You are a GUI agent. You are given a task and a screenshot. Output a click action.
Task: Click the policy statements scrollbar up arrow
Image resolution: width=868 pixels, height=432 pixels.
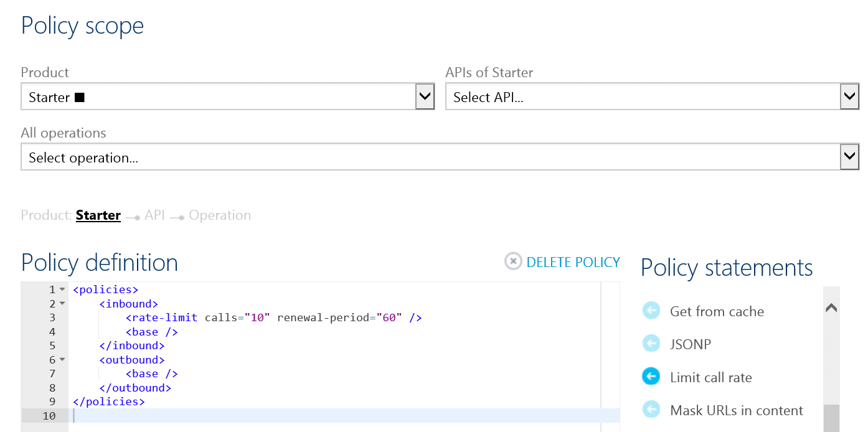[x=831, y=308]
